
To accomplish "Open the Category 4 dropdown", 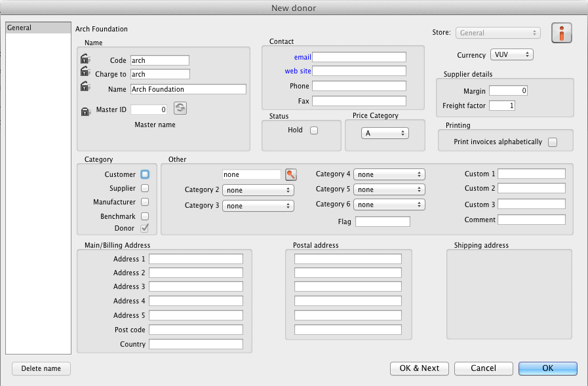I will [389, 174].
